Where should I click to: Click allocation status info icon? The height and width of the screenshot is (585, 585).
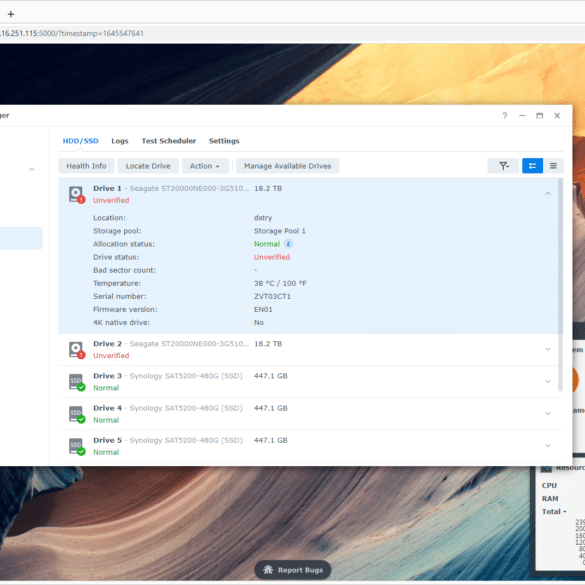point(288,244)
